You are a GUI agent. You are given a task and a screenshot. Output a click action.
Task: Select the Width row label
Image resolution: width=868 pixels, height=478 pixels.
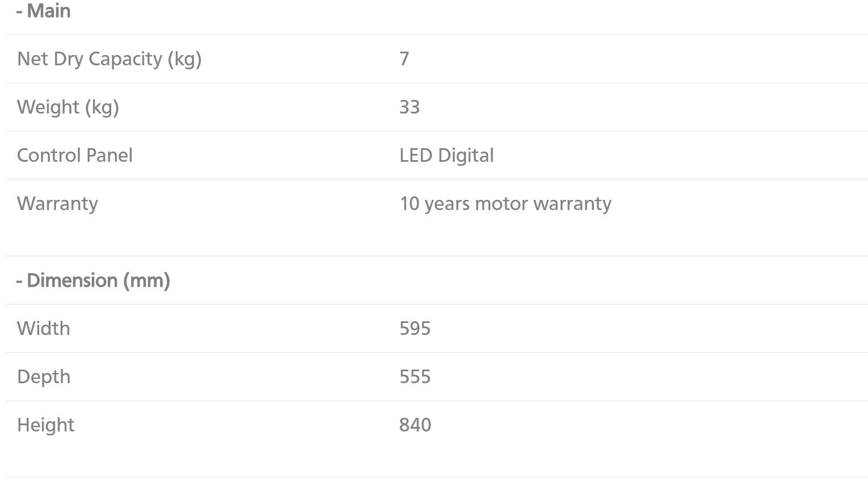[x=44, y=328]
